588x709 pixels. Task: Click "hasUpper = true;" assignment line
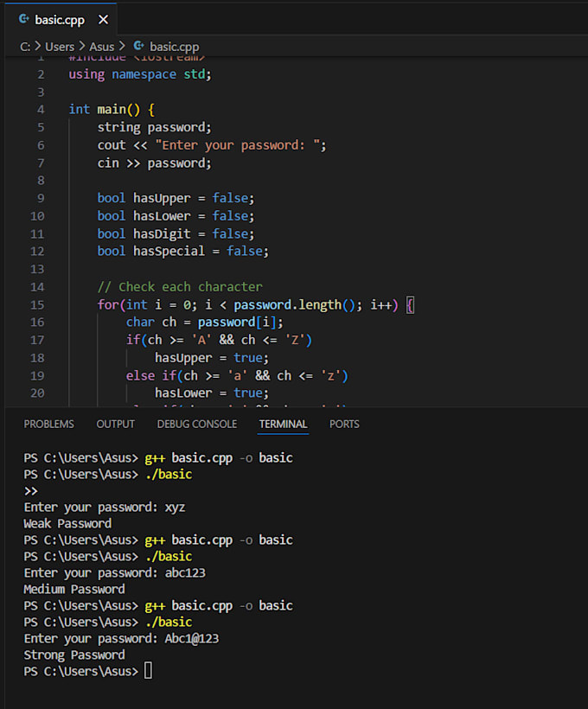(212, 358)
